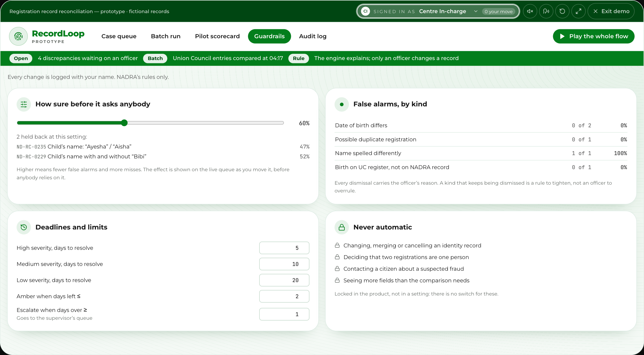The width and height of the screenshot is (644, 355).
Task: Click the CI avatar badge
Action: tap(365, 11)
